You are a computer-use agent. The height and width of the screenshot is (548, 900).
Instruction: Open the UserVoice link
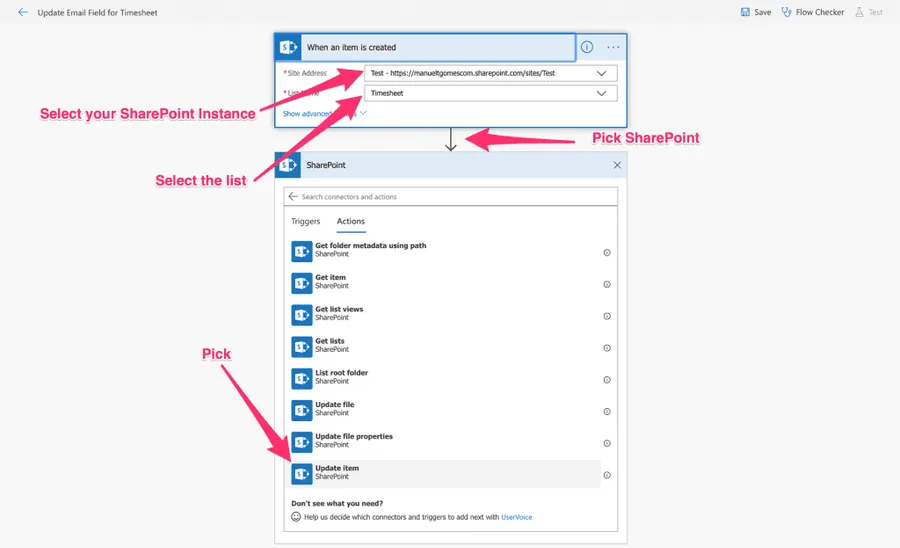[516, 517]
